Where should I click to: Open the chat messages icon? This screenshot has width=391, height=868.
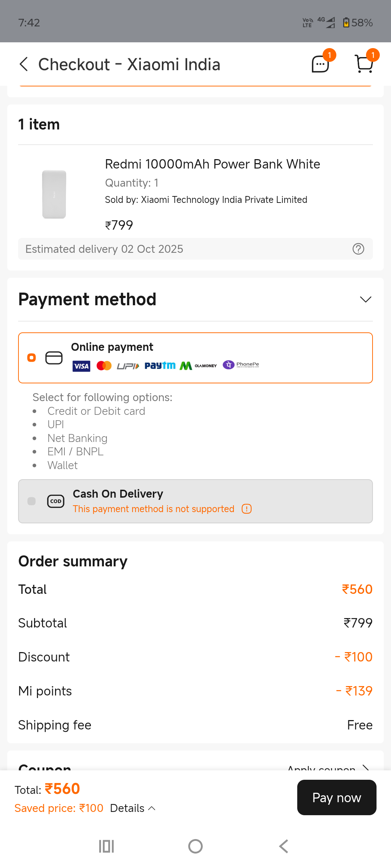[320, 64]
